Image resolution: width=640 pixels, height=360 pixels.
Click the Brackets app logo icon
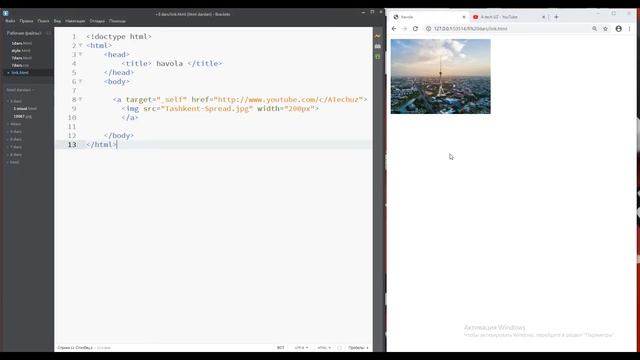6,13
